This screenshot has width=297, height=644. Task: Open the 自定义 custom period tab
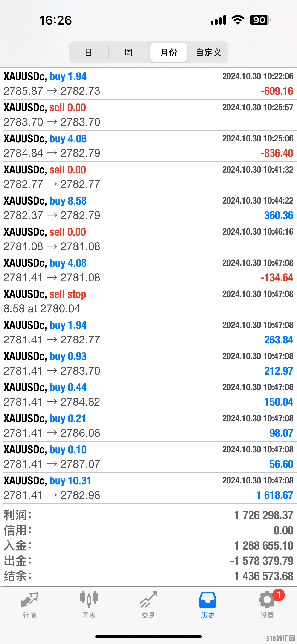[208, 53]
